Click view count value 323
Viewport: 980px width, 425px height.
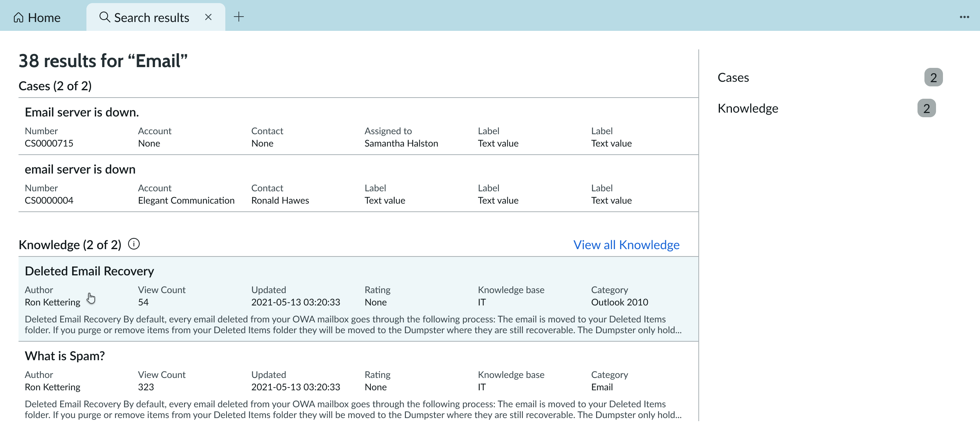coord(146,387)
